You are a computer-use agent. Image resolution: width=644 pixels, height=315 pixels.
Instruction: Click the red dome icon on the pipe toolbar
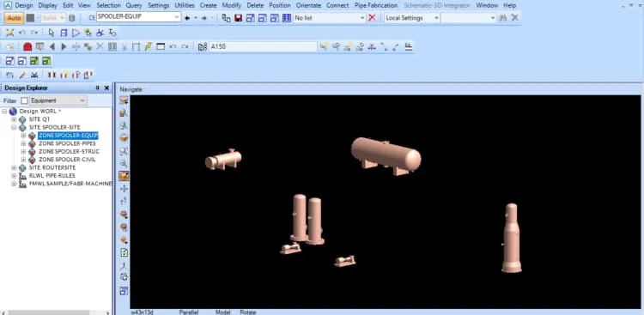click(27, 47)
